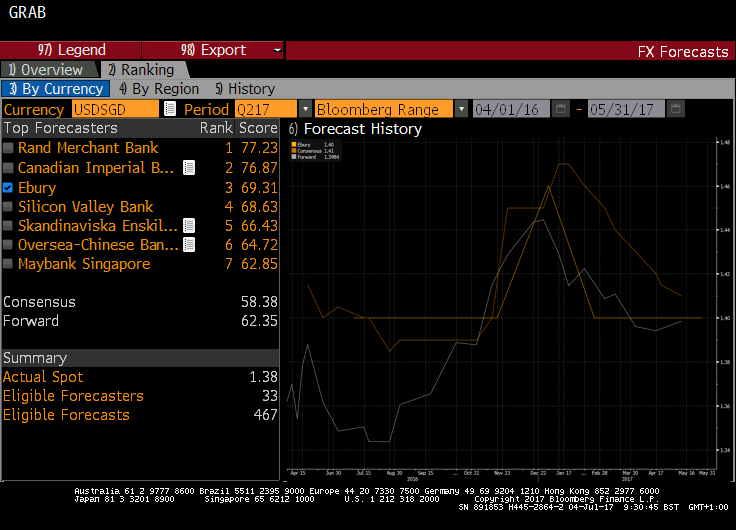The image size is (736, 530).
Task: Click the Eligible Forecasts value 467
Action: [x=265, y=415]
